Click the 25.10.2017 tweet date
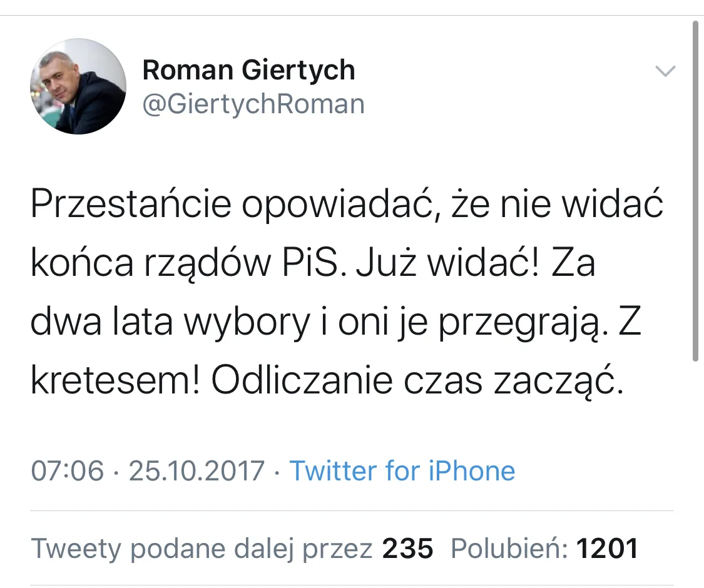 [197, 470]
